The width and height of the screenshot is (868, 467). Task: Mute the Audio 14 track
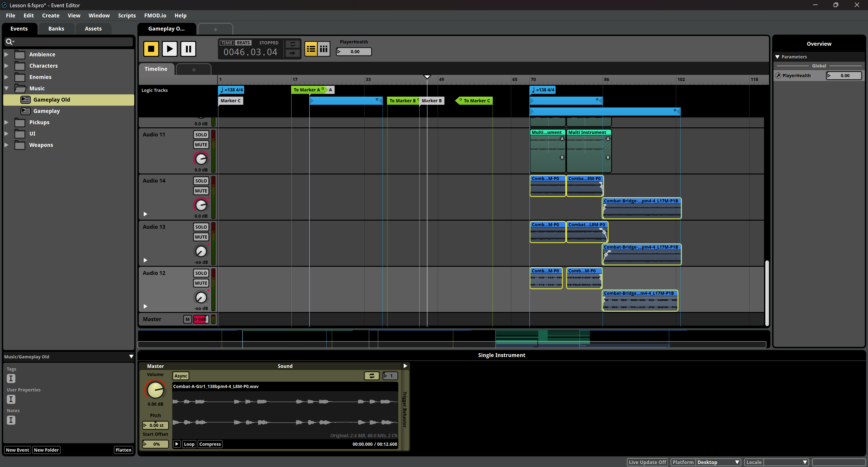[201, 191]
